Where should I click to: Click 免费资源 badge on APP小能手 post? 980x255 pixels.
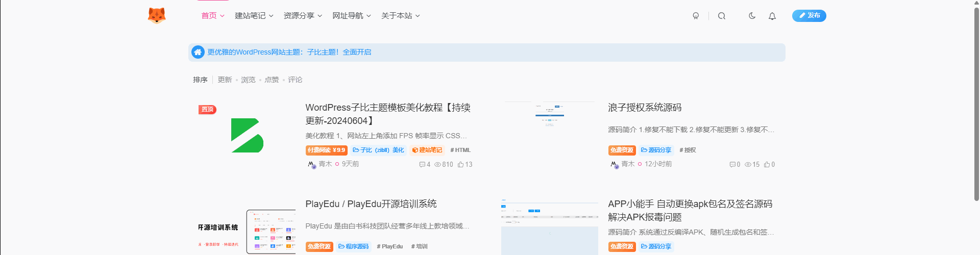[622, 246]
